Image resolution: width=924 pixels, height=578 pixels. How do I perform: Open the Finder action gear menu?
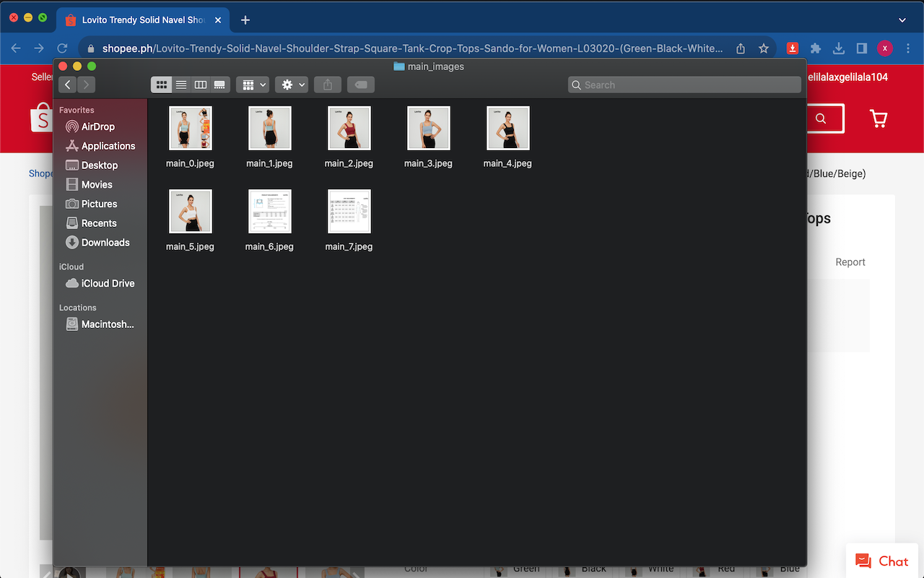(292, 85)
